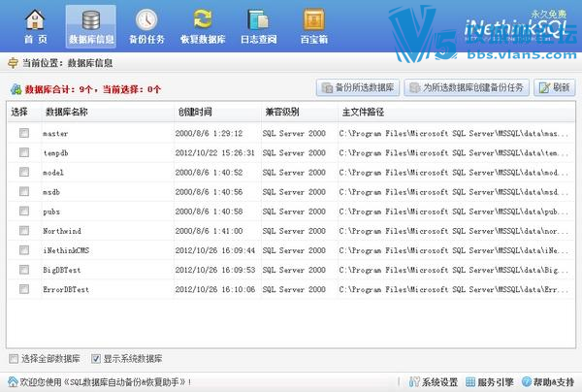This screenshot has height=392, width=582.
Task: Click the 服务引擎 grid icon
Action: (470, 381)
